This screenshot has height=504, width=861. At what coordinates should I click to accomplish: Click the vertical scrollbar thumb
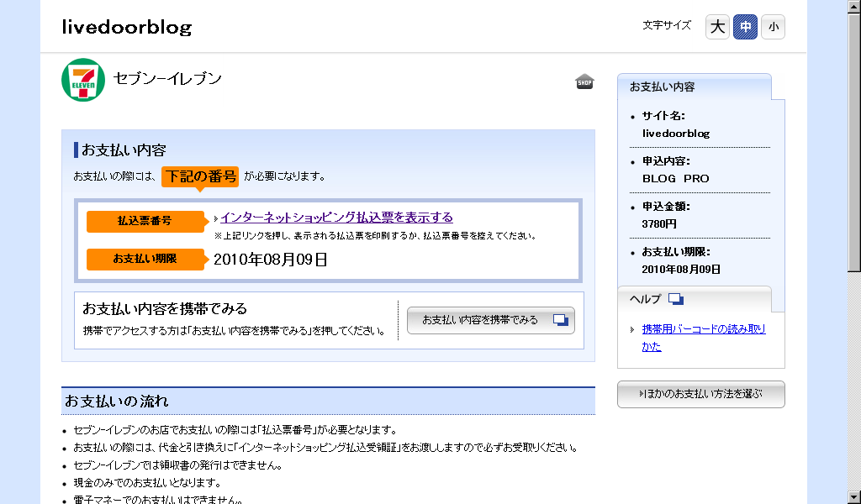pyautogui.click(x=854, y=141)
